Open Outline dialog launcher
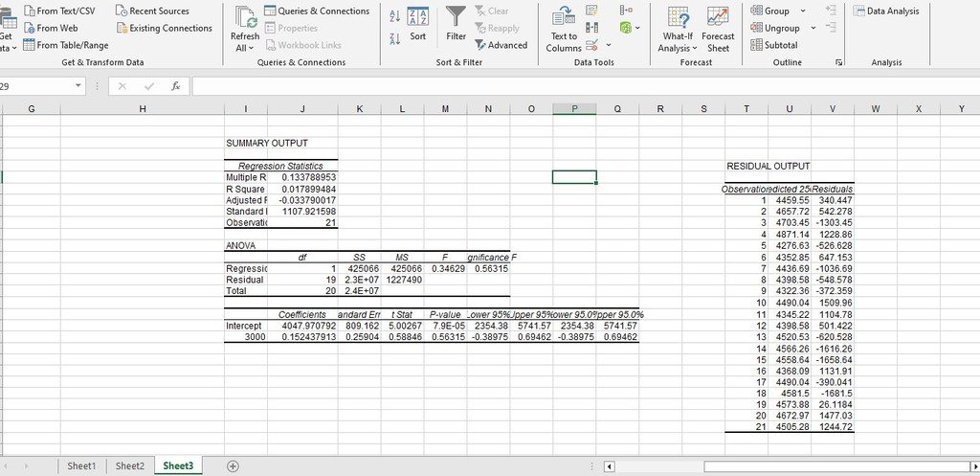The width and height of the screenshot is (980, 476). click(840, 62)
